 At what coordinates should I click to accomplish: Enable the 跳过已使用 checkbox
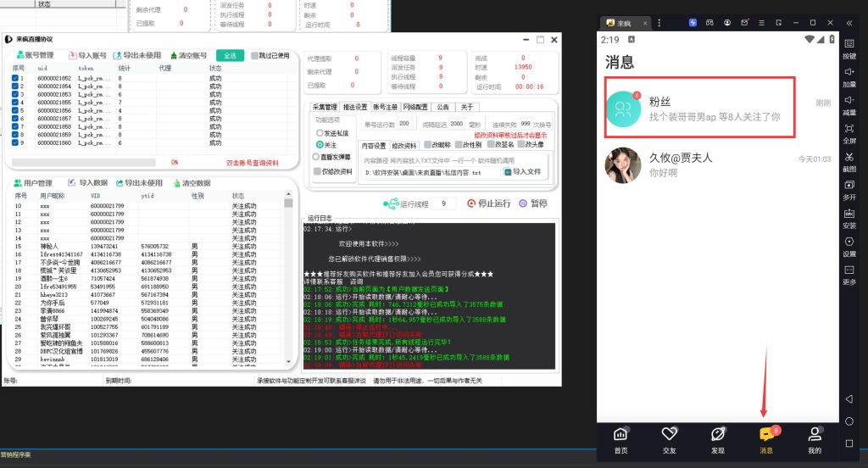[x=254, y=56]
